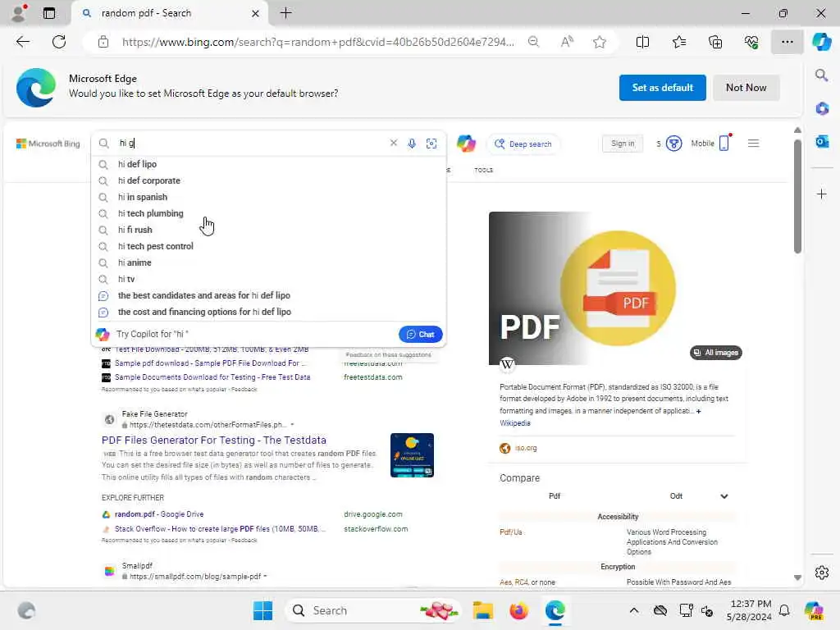Click the blue Chat button

(x=421, y=335)
